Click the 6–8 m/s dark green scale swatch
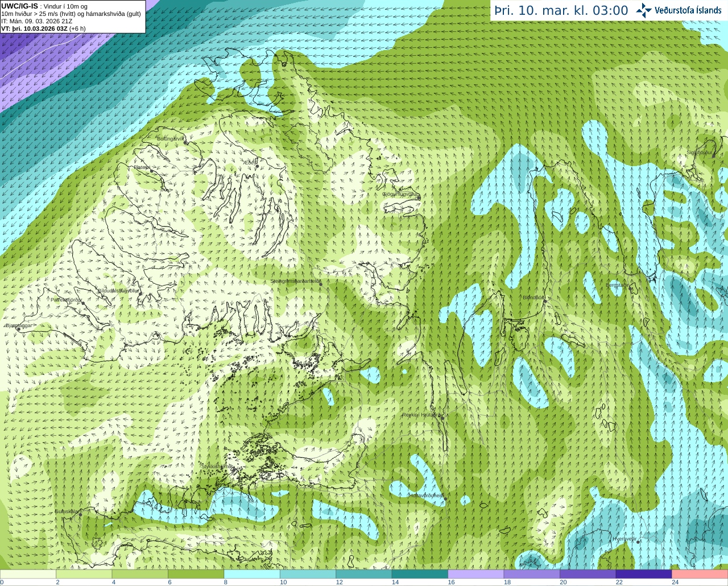 tap(196, 574)
